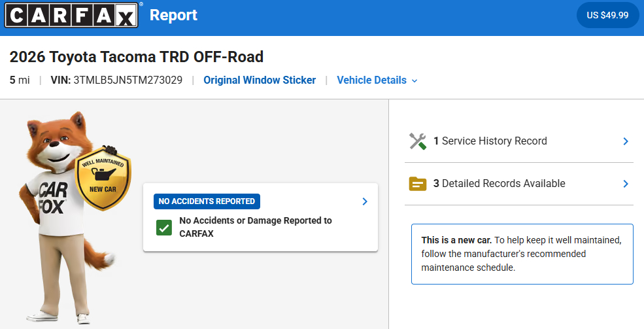Click the No Accidents Reported badge
644x329 pixels.
pos(207,201)
